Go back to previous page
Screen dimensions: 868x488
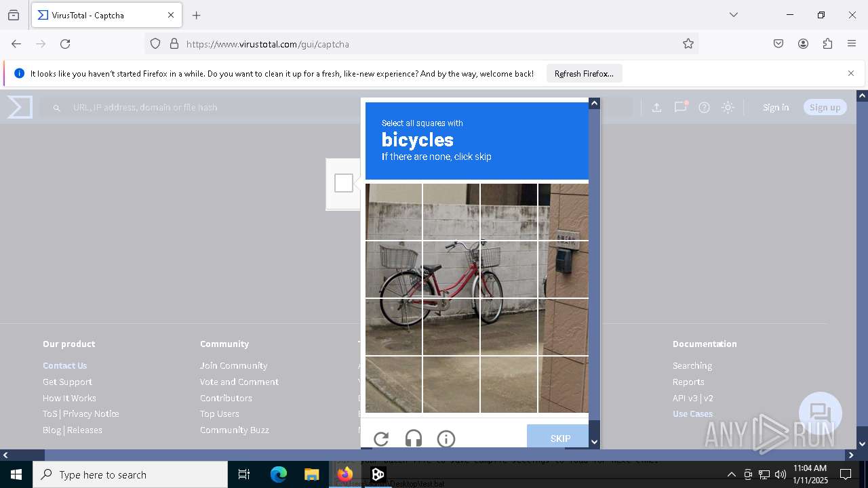(16, 44)
